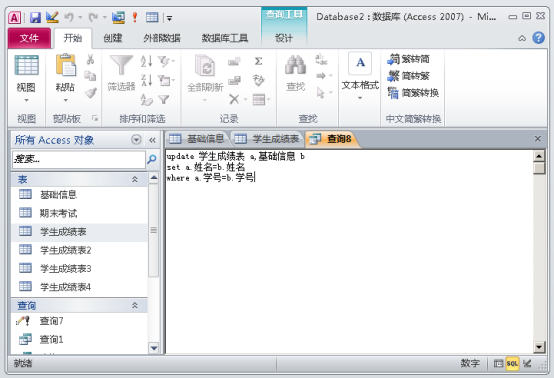This screenshot has height=378, width=554.
Task: Click the 查找 binoculars icon
Action: point(295,65)
